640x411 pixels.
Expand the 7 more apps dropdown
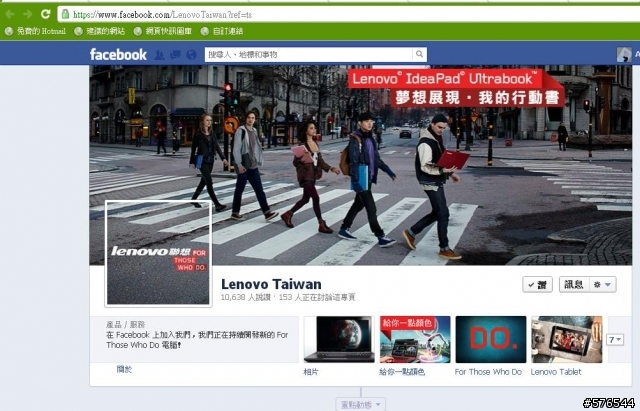click(x=615, y=340)
